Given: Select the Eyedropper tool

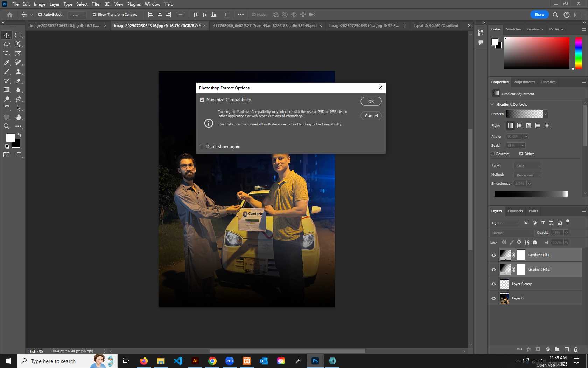Looking at the screenshot, I should coord(7,62).
